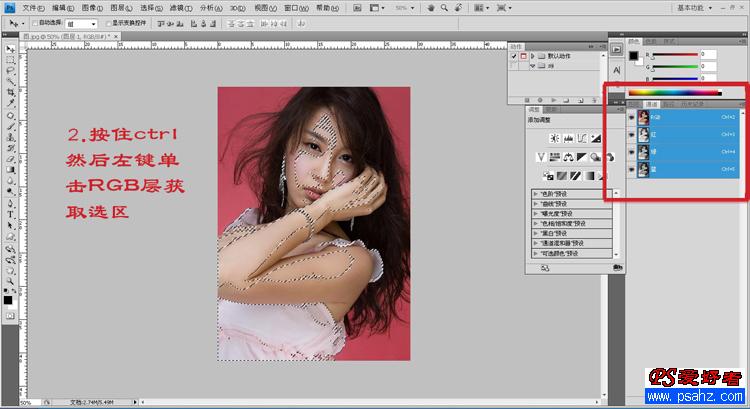Select the Lasso tool
The image size is (750, 409).
10,71
